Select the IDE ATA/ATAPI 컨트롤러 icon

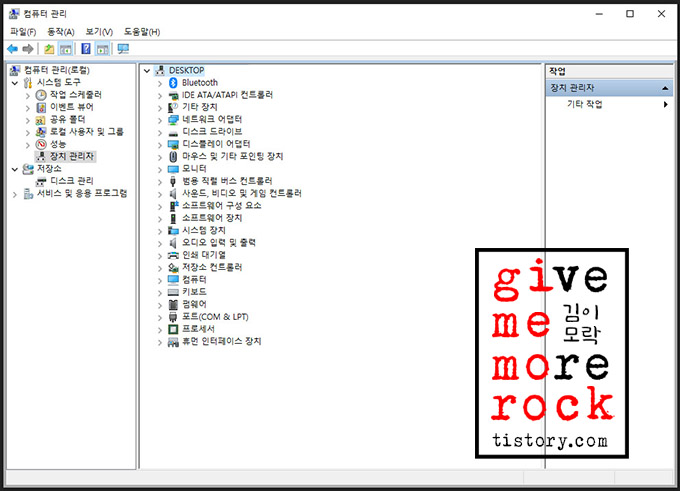pos(173,95)
